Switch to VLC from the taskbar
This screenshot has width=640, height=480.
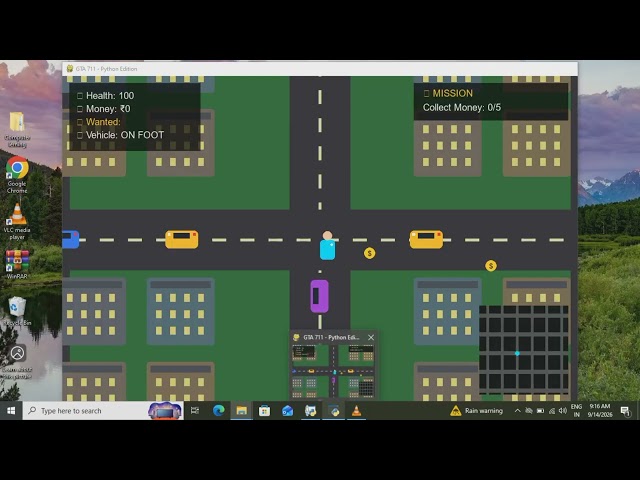click(356, 411)
